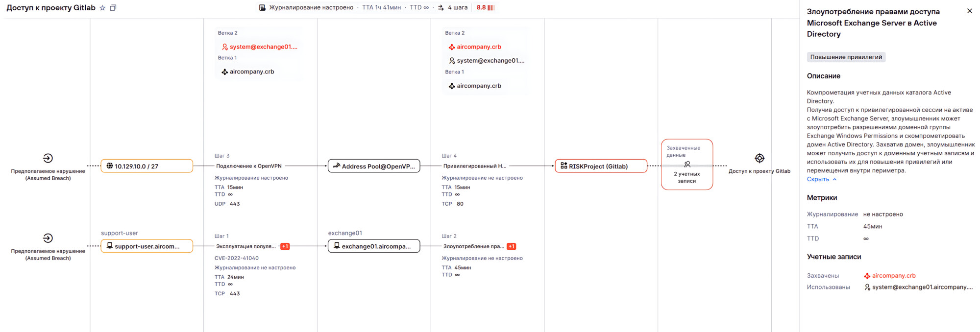Click the route title Доступ к проекту Gitlab in the header
This screenshot has height=332, width=980.
pos(51,8)
